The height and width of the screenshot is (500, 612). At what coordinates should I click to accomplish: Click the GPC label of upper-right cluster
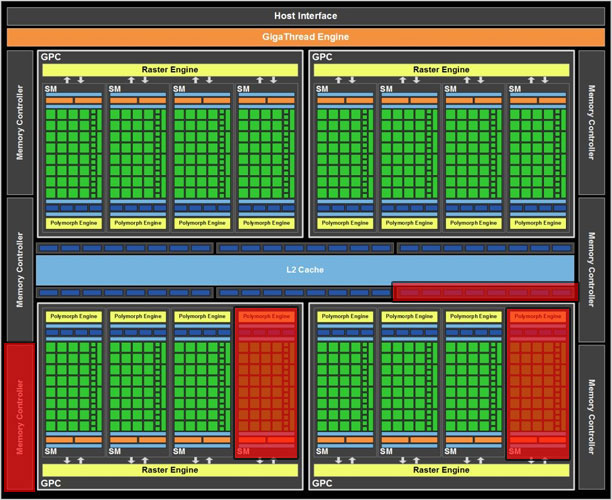point(322,57)
